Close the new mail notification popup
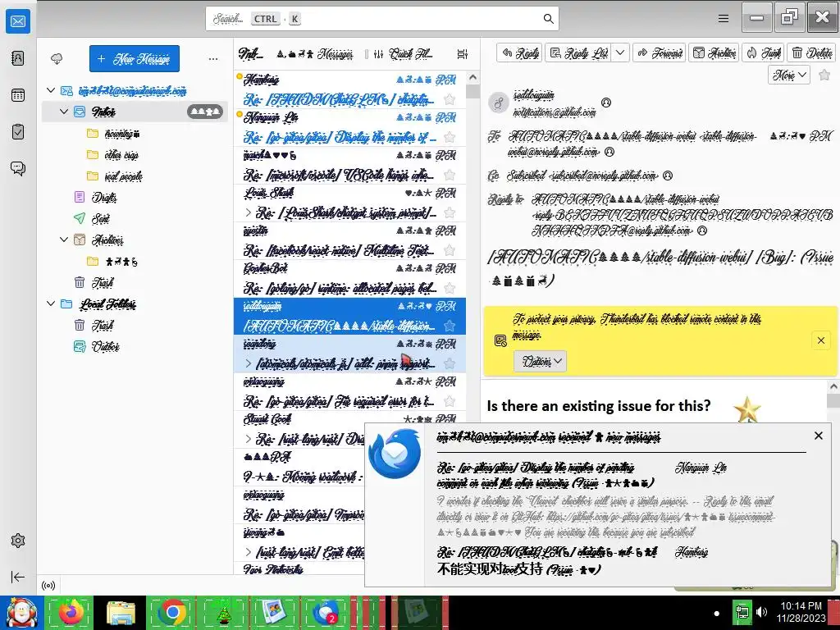The width and height of the screenshot is (840, 630). [x=819, y=436]
